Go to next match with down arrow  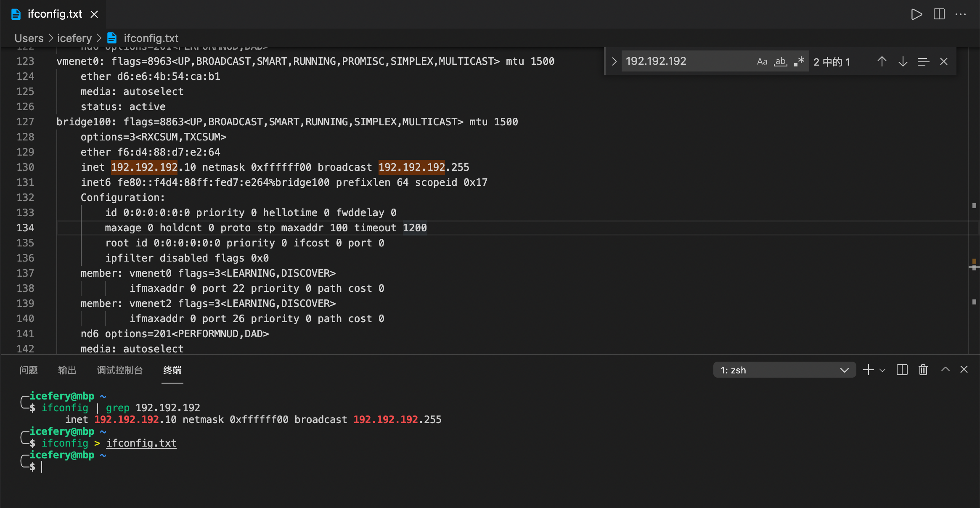click(903, 62)
